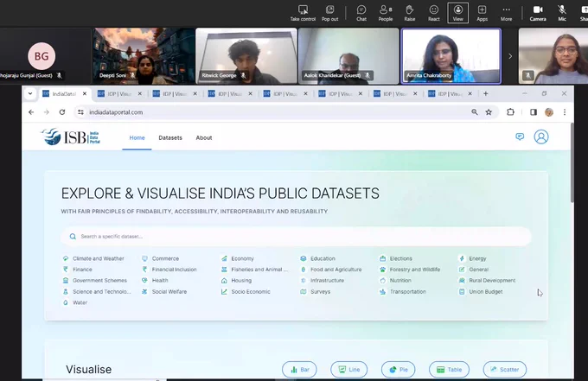Open the React emoji menu
The width and height of the screenshot is (588, 381).
pyautogui.click(x=433, y=13)
